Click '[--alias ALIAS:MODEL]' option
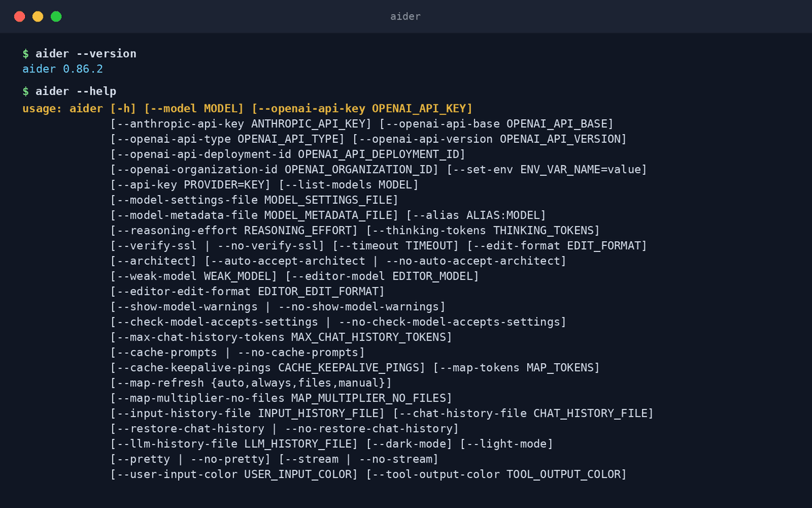 pyautogui.click(x=476, y=215)
